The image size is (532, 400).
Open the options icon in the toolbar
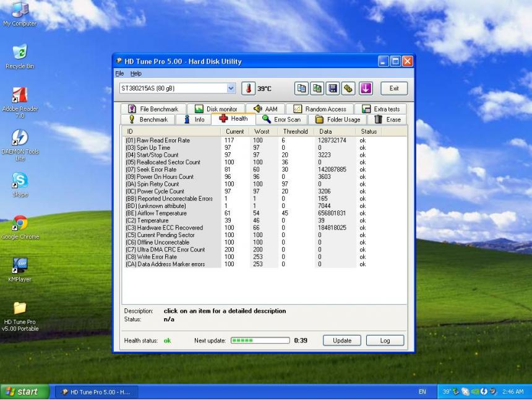[348, 89]
